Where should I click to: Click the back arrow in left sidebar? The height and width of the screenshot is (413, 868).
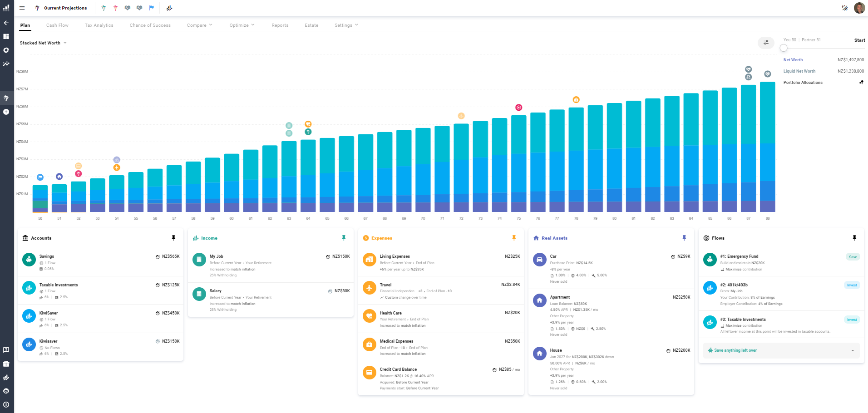click(x=6, y=23)
